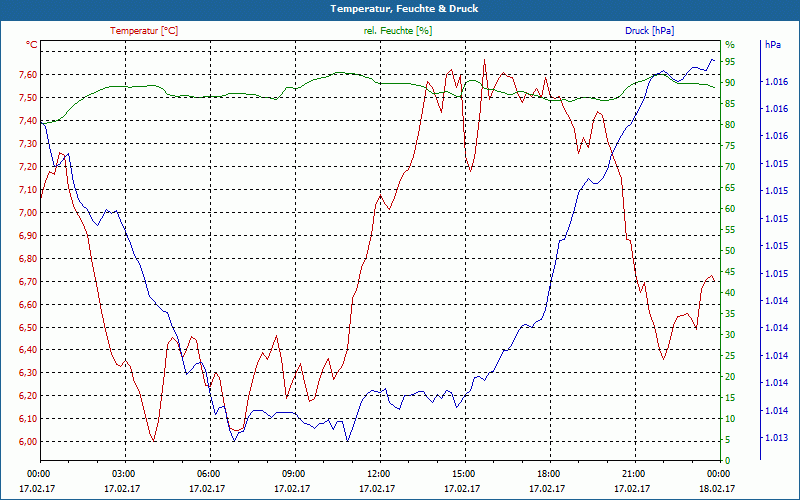
Task: Select the blue 'Druck [hPa]' legend label
Action: click(x=649, y=31)
